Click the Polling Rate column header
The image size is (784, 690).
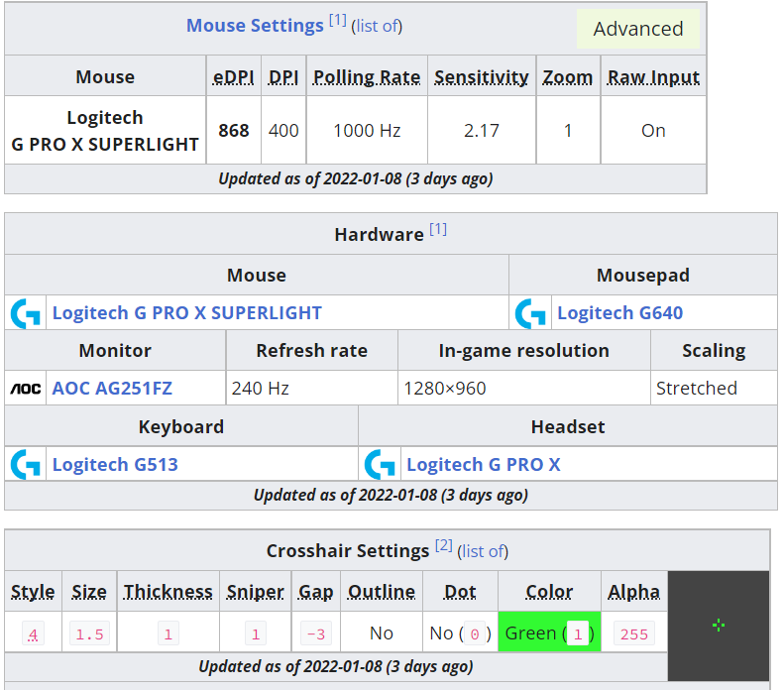(367, 77)
